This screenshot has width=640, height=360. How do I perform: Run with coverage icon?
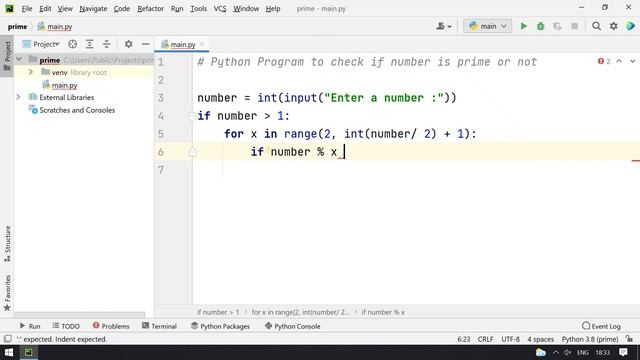(558, 27)
